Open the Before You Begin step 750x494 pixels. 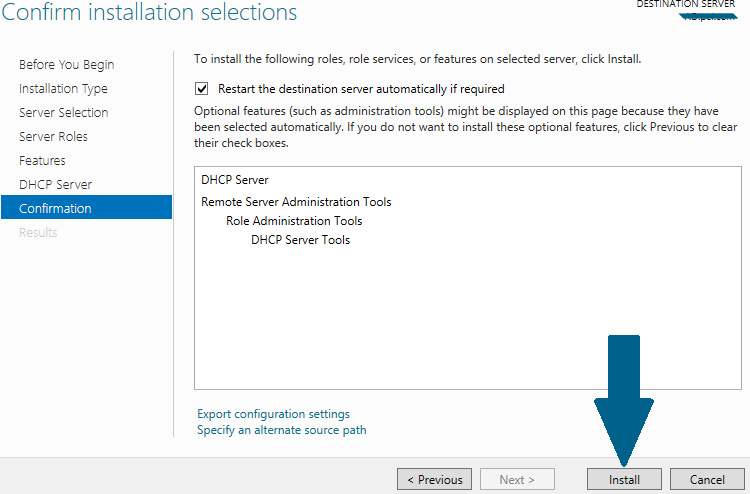pos(66,65)
